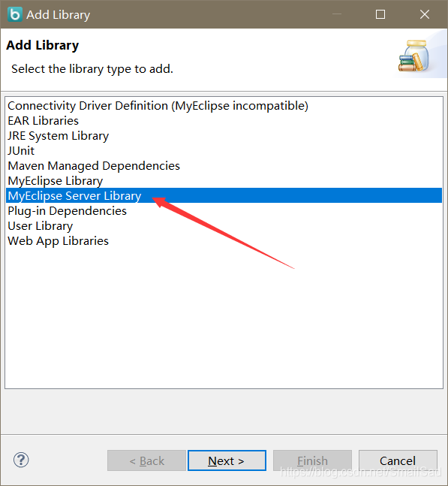The height and width of the screenshot is (486, 448).
Task: Close the Add Library dialog
Action: (x=425, y=14)
